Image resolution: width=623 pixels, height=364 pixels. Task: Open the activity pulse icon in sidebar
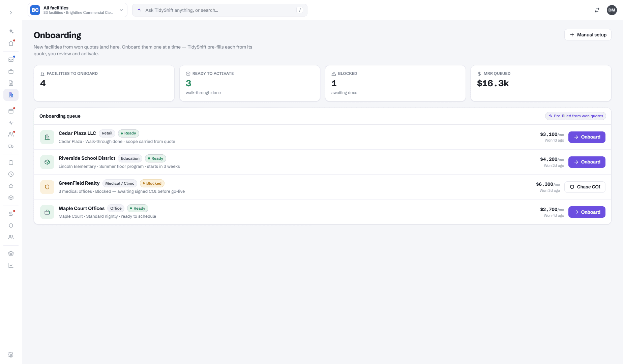pyautogui.click(x=11, y=123)
